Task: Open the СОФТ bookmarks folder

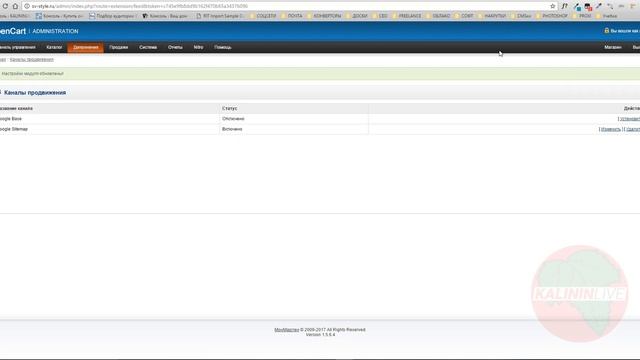Action: click(464, 16)
